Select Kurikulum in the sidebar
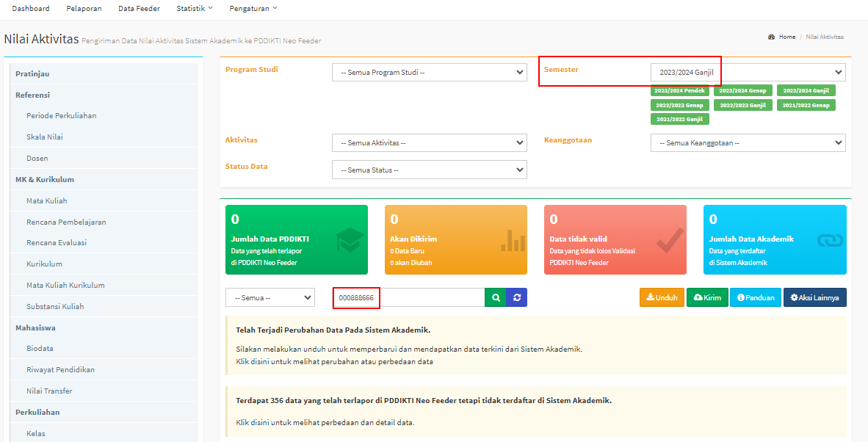 [104, 264]
